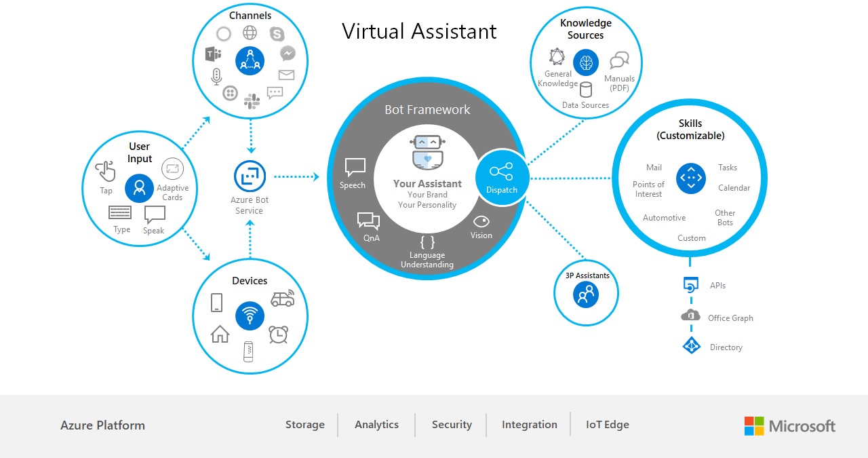Viewport: 868px width, 458px height.
Task: Click the blue user icon in User Input
Action: click(x=140, y=188)
